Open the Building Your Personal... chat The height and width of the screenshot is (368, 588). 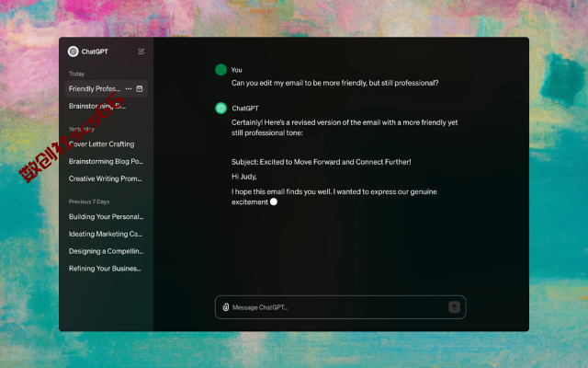tap(107, 217)
